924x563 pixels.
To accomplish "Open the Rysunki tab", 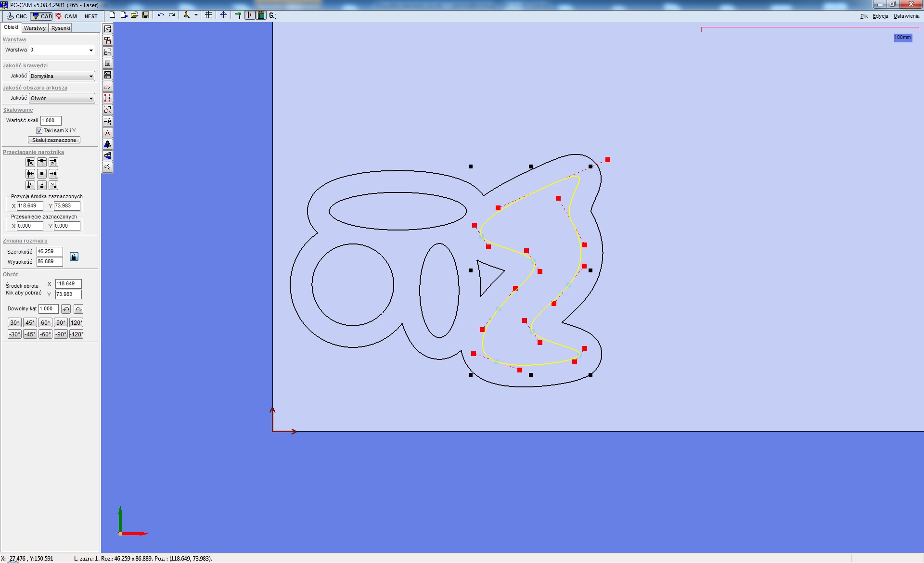I will coord(61,28).
